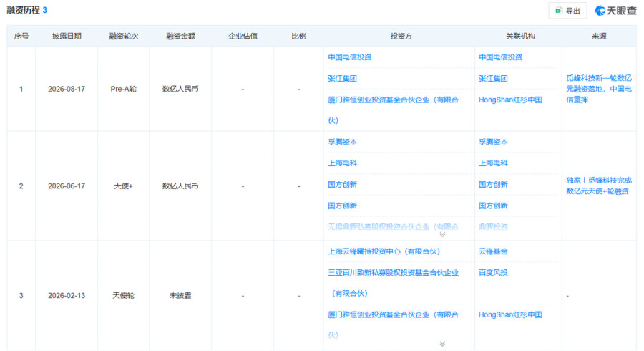Open 中国电信投资 investor link
This screenshot has width=644, height=351.
[x=349, y=57]
